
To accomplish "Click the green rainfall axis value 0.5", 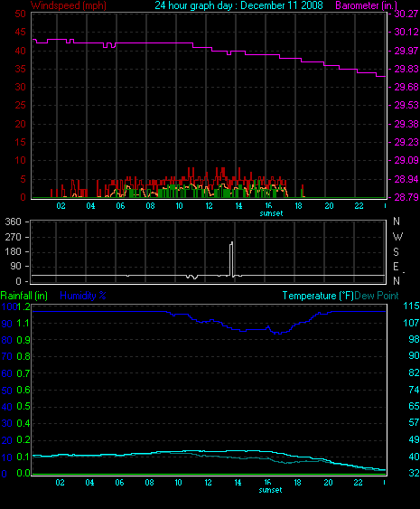I will pyautogui.click(x=23, y=407).
